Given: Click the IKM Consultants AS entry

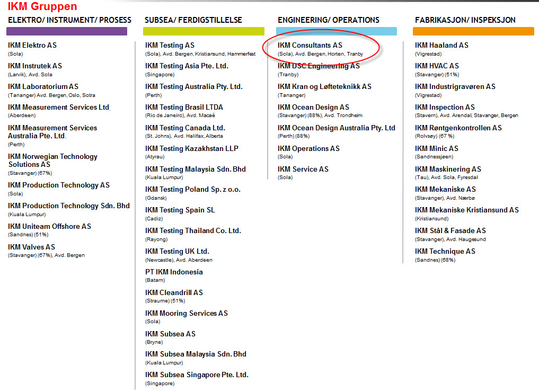Looking at the screenshot, I should (310, 46).
